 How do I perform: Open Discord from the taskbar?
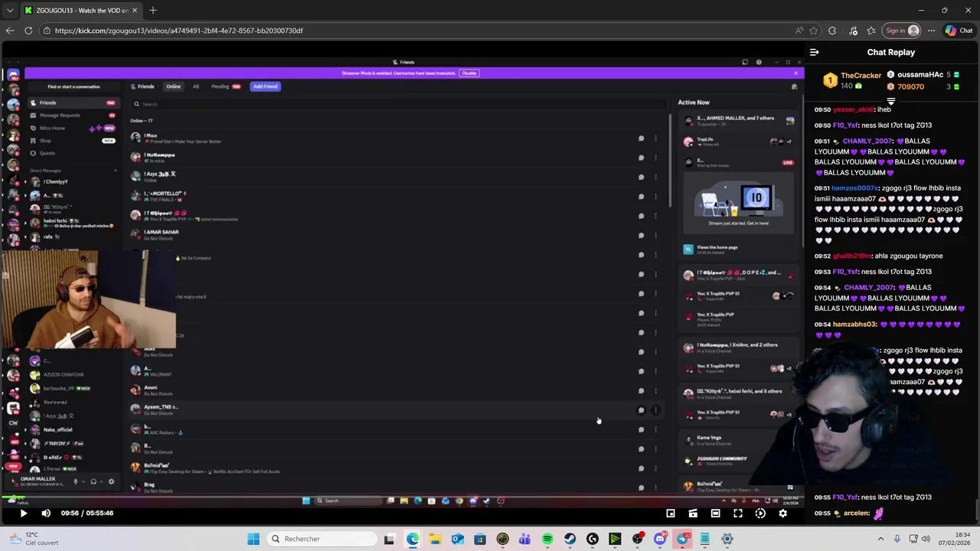(x=660, y=539)
